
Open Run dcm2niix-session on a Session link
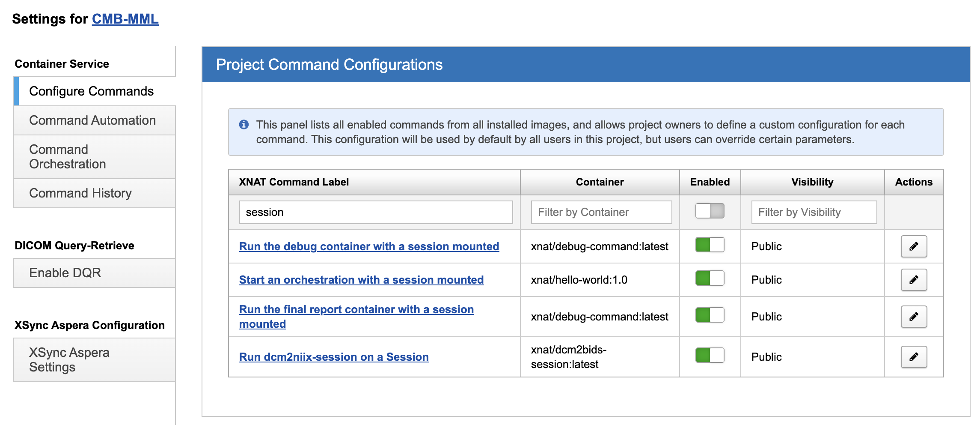tap(334, 357)
